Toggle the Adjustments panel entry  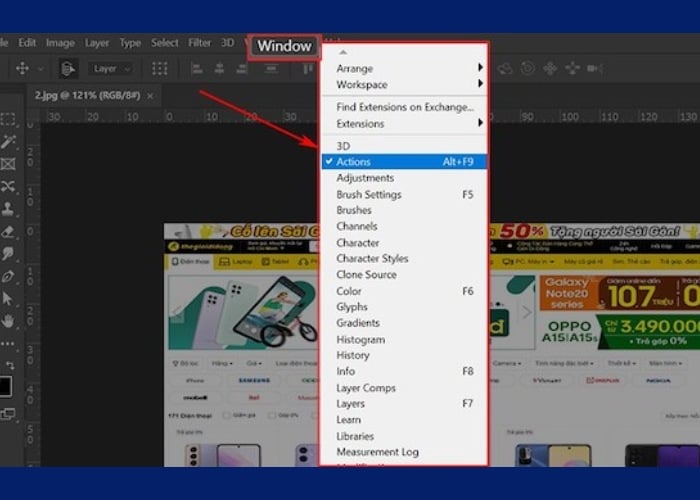[404, 178]
